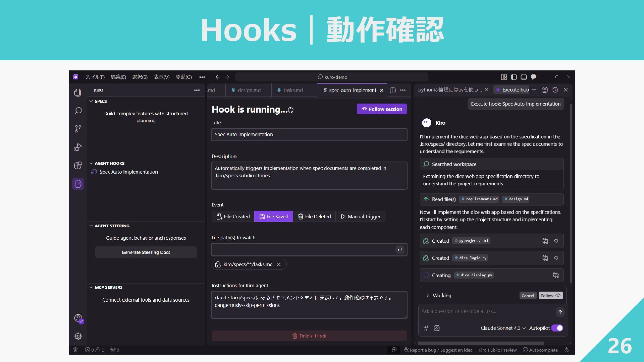644x362 pixels.
Task: Go forward with the right arrow
Action: pyautogui.click(x=227, y=77)
